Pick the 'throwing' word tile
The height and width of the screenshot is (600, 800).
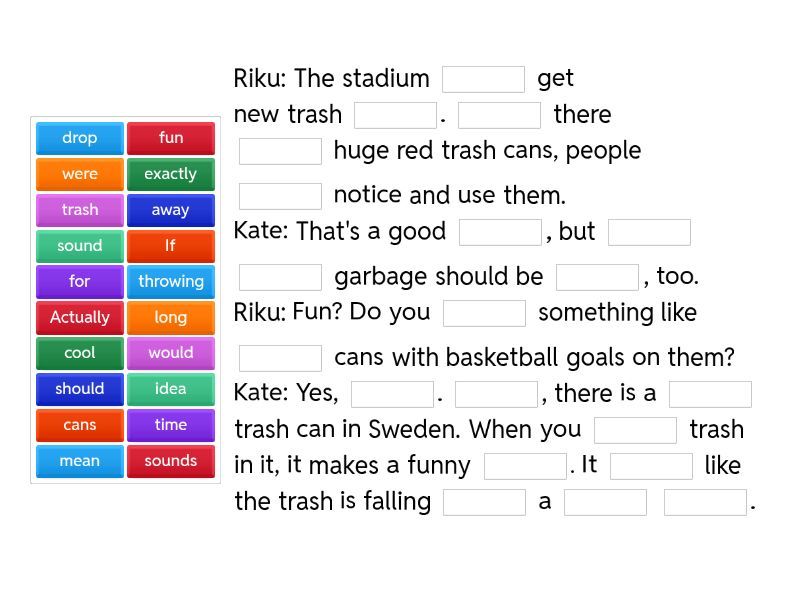171,281
